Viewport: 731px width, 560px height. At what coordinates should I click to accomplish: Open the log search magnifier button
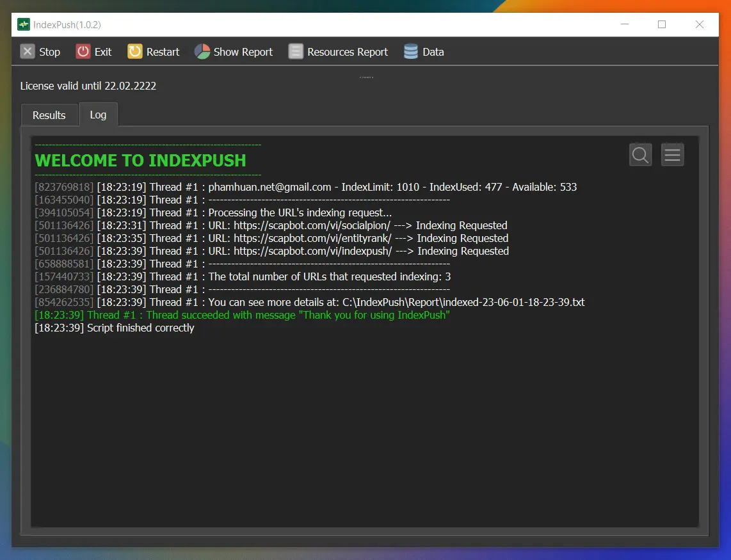pos(640,155)
